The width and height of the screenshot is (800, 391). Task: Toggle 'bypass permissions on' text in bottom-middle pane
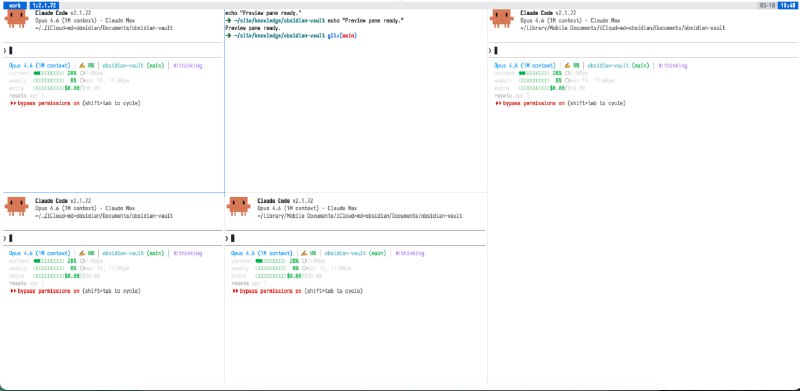pyautogui.click(x=270, y=291)
